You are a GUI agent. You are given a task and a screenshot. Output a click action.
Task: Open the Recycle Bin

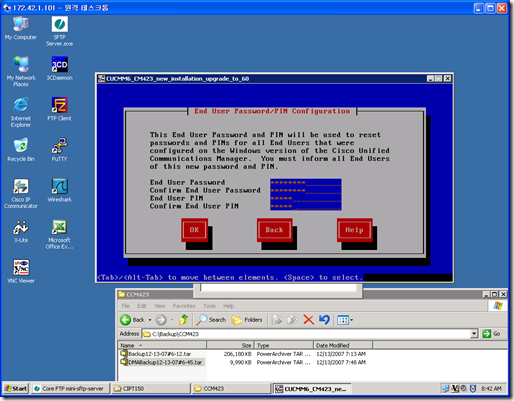(x=21, y=150)
